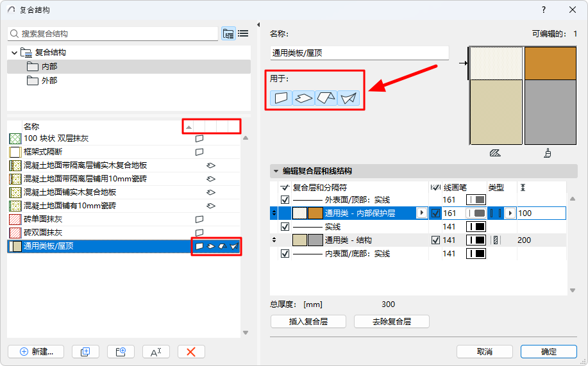Toggle checkbox for 内表面/底部: 实线
Image resolution: width=588 pixels, height=366 pixels.
(x=285, y=253)
